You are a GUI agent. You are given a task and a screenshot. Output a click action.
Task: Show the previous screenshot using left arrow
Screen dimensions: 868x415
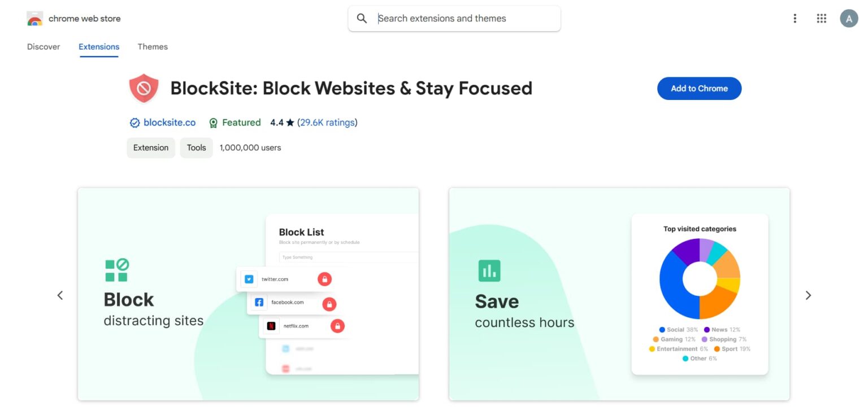coord(60,295)
